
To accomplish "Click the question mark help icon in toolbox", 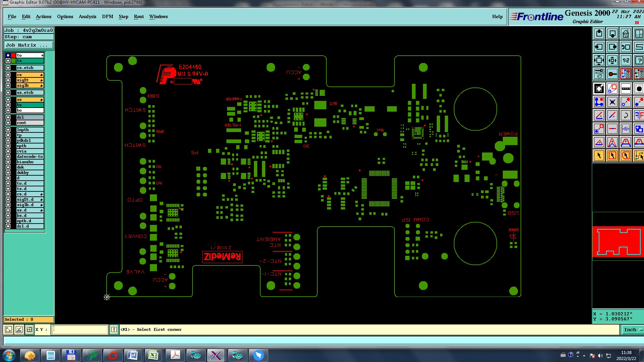I will coord(639,60).
